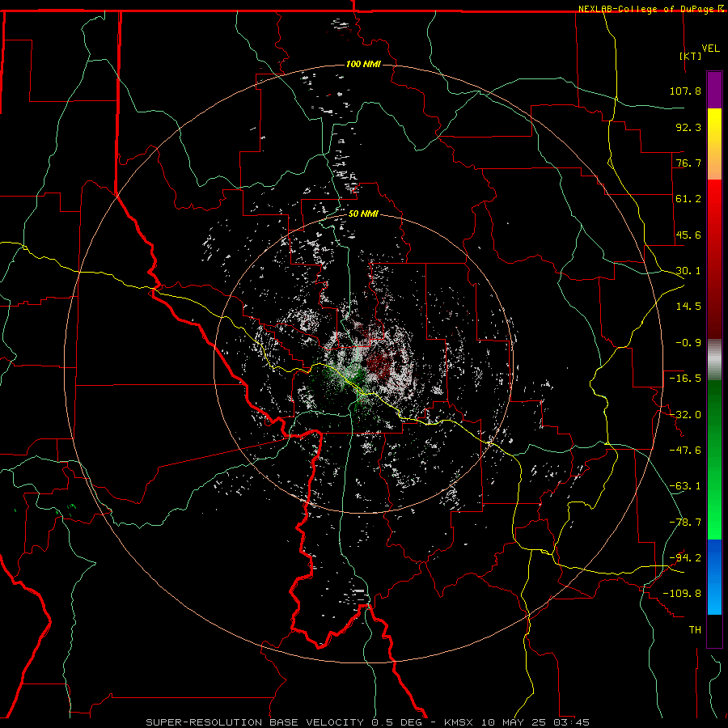Click the green segment of the color bar
The height and width of the screenshot is (728, 728).
tap(714, 459)
